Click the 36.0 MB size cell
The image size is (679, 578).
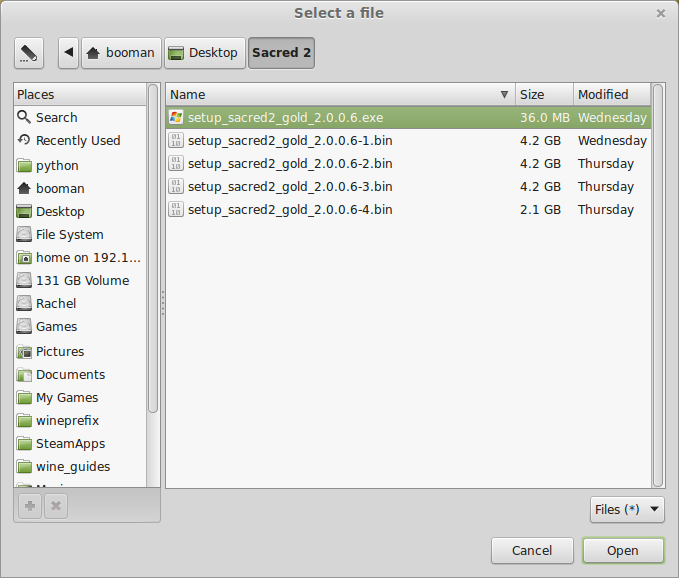point(544,117)
